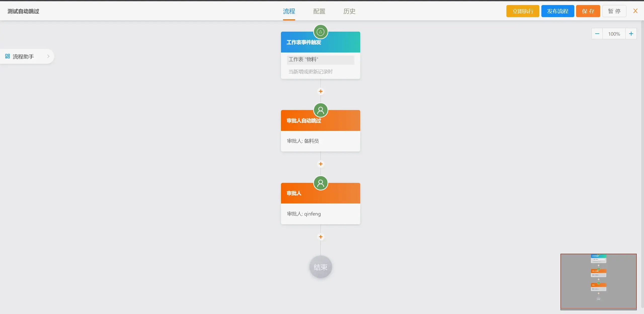Image resolution: width=644 pixels, height=314 pixels.
Task: Switch to the 历史 tab
Action: point(349,11)
